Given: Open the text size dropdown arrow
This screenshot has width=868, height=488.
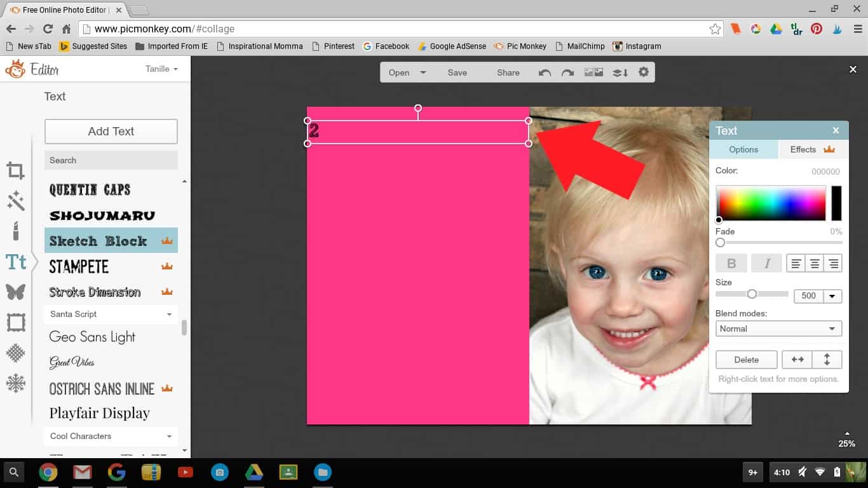Looking at the screenshot, I should click(832, 296).
